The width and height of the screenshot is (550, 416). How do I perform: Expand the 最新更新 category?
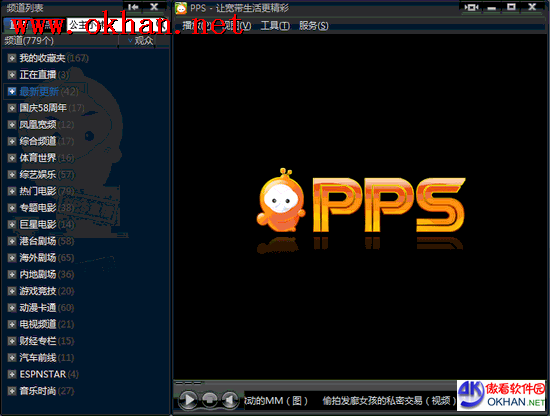coord(12,92)
